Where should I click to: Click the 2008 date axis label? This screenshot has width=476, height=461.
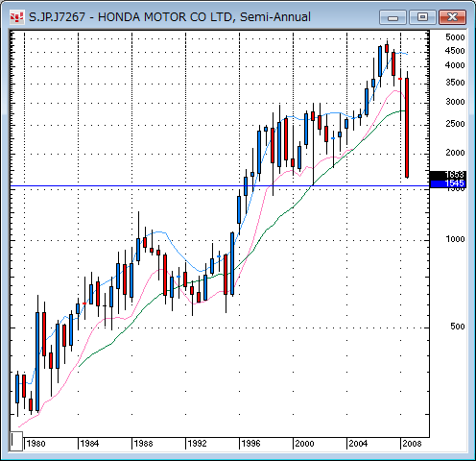coord(412,444)
